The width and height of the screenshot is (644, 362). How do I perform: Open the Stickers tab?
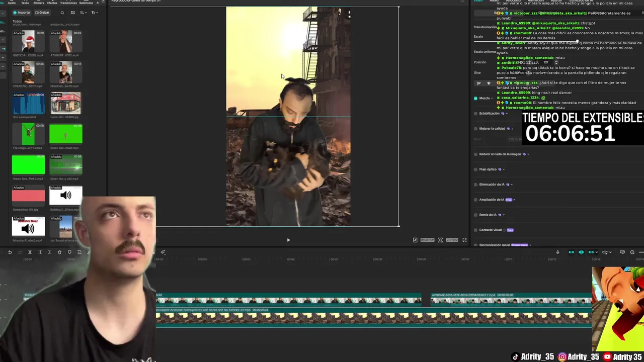[39, 3]
